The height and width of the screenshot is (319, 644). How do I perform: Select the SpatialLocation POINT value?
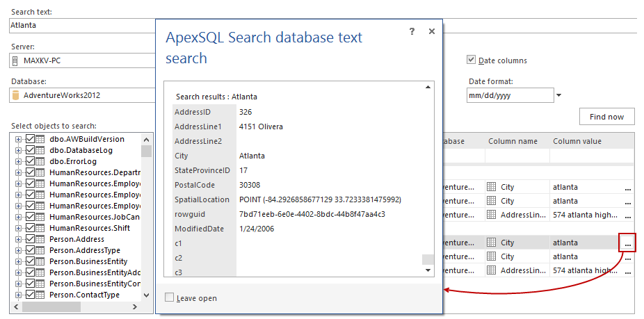pyautogui.click(x=320, y=199)
